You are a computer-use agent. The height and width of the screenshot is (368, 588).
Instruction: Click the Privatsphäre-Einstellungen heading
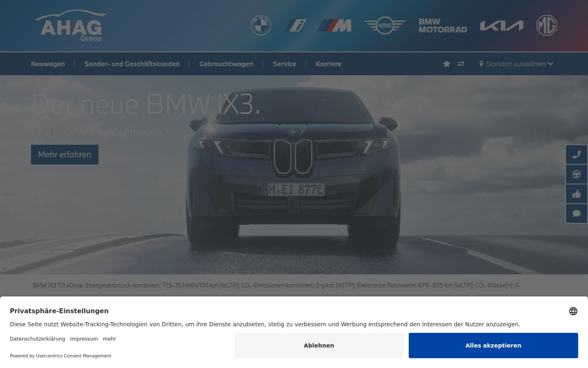[59, 311]
